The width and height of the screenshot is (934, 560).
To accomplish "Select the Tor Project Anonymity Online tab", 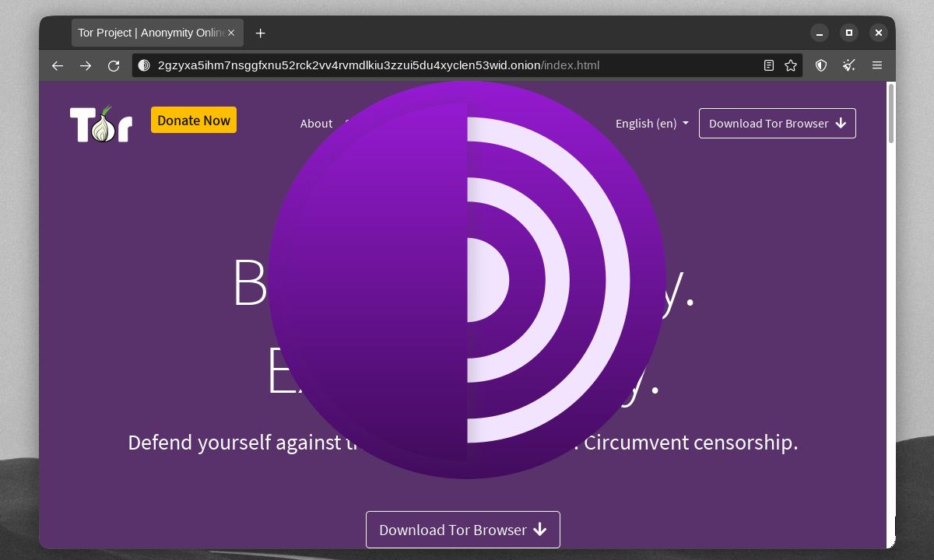I will point(158,33).
